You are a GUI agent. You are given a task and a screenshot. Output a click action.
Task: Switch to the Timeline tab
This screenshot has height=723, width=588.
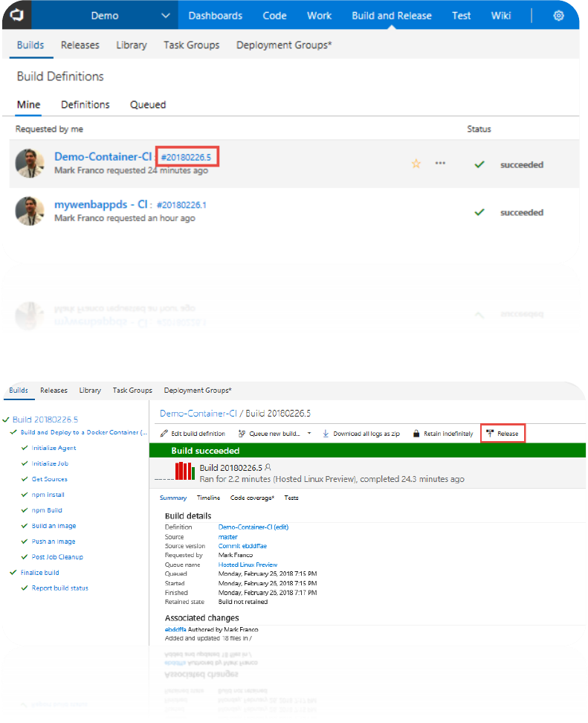(x=208, y=498)
